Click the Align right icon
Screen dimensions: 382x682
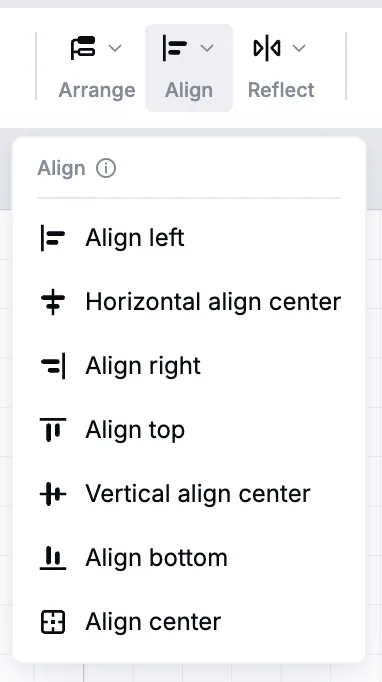(53, 366)
